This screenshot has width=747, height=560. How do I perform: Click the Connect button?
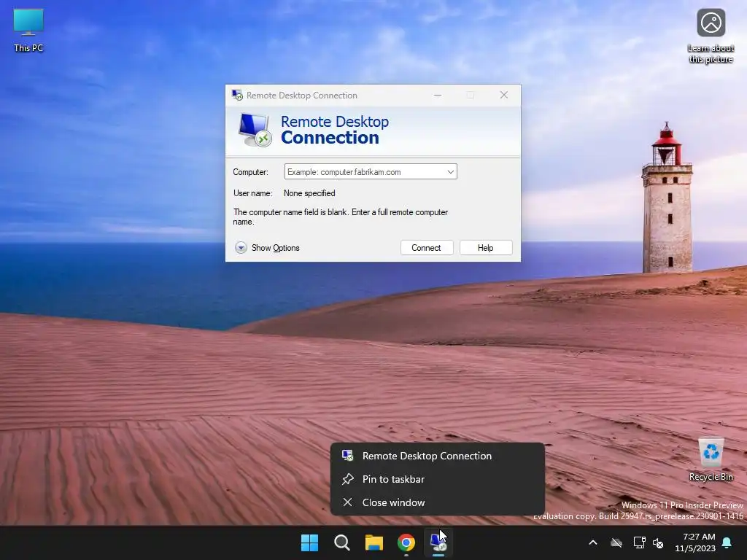[x=426, y=248]
